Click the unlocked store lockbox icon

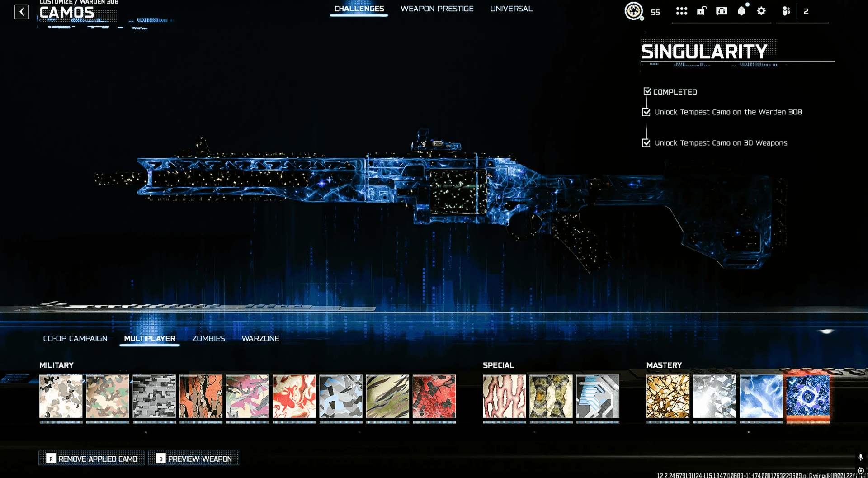point(701,11)
